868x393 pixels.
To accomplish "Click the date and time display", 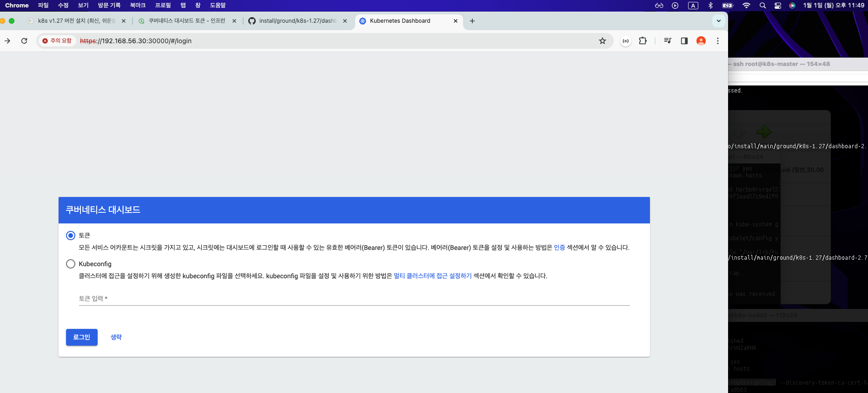I will click(x=834, y=6).
